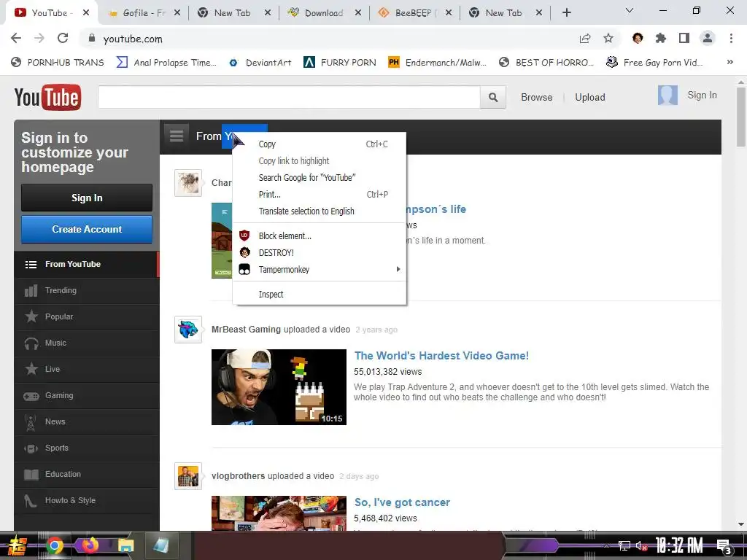Choose Print... from context menu
The height and width of the screenshot is (560, 747).
tap(320, 194)
